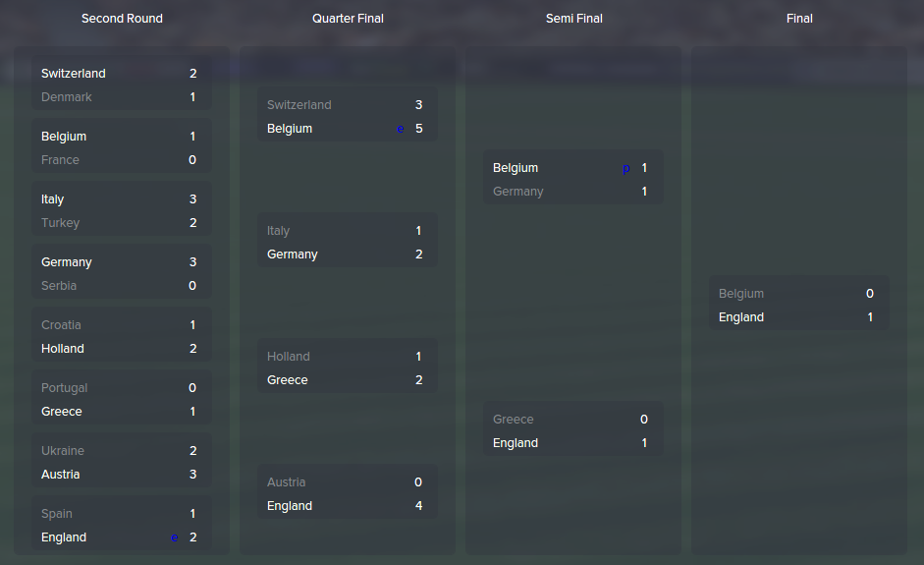Click the penalties 'p' marker beside Belgium
The image size is (924, 565).
pyautogui.click(x=625, y=169)
